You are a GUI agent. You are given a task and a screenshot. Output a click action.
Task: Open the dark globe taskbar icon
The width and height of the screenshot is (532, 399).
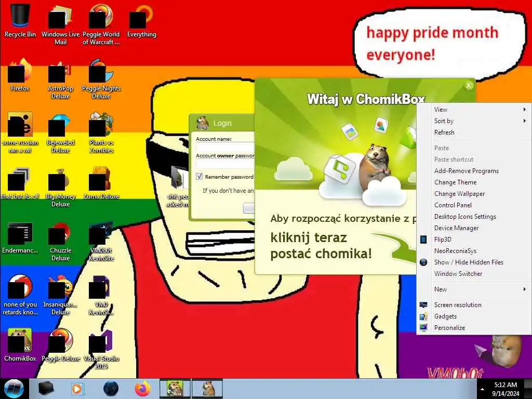tap(111, 389)
